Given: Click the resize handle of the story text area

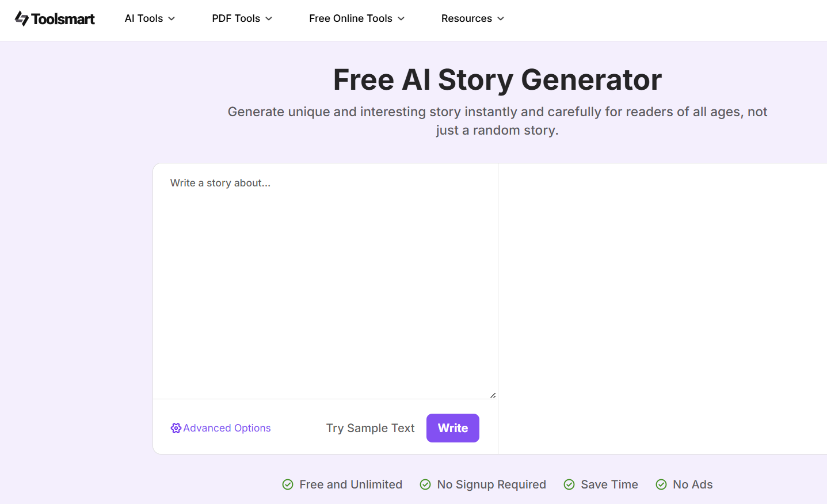Looking at the screenshot, I should (493, 395).
